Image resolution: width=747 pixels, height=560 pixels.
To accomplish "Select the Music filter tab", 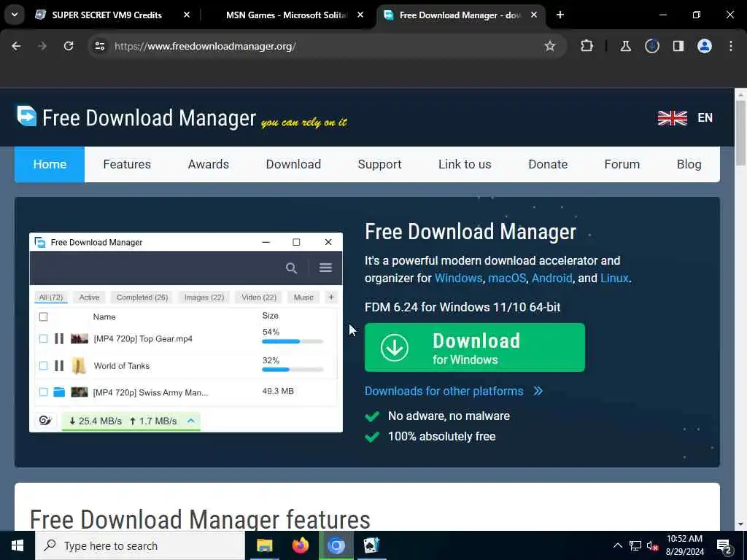I will (x=303, y=297).
